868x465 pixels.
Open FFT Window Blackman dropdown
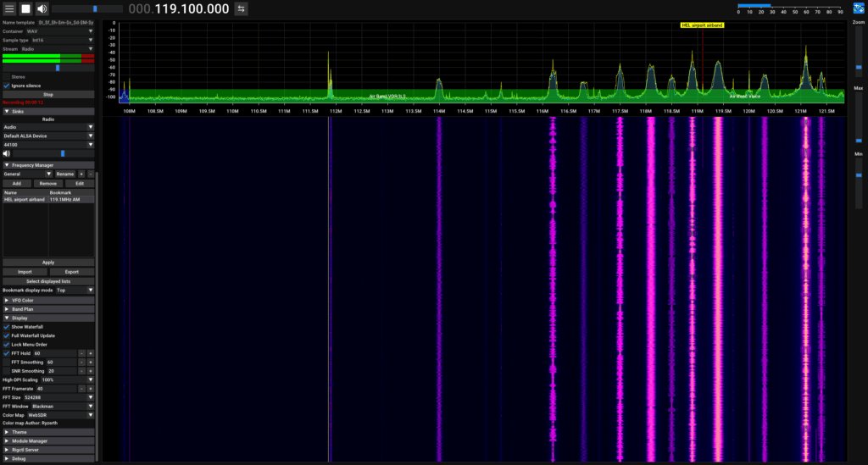pos(62,407)
